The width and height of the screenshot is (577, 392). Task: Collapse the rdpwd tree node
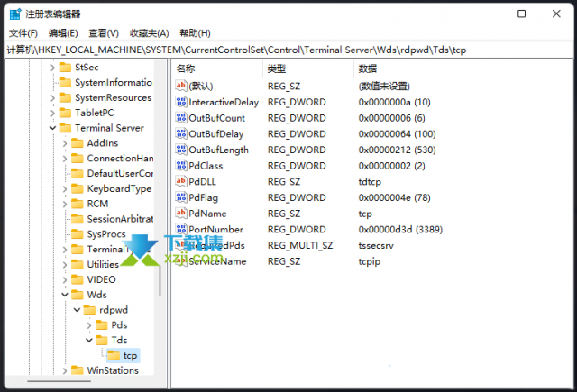tap(77, 309)
